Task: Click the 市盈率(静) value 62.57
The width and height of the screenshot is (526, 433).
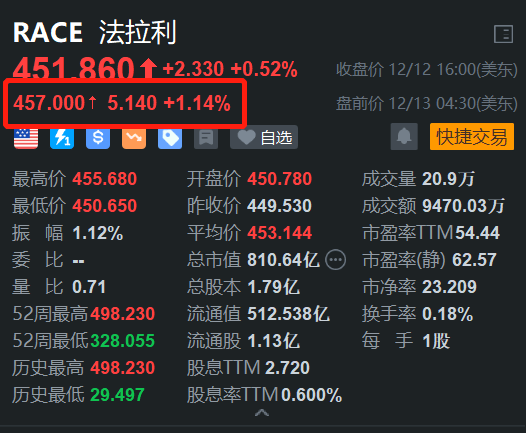Action: 474,260
